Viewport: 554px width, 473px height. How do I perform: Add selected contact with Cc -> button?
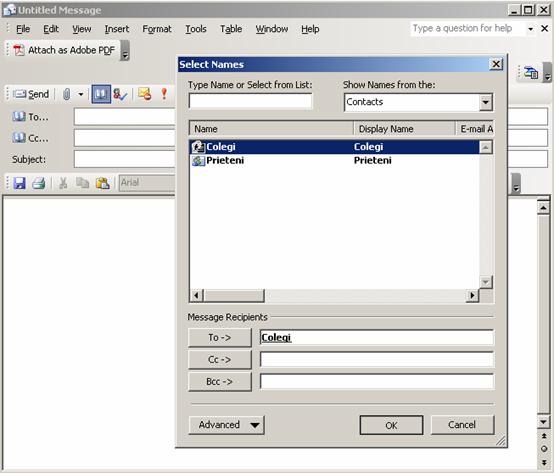click(x=220, y=360)
